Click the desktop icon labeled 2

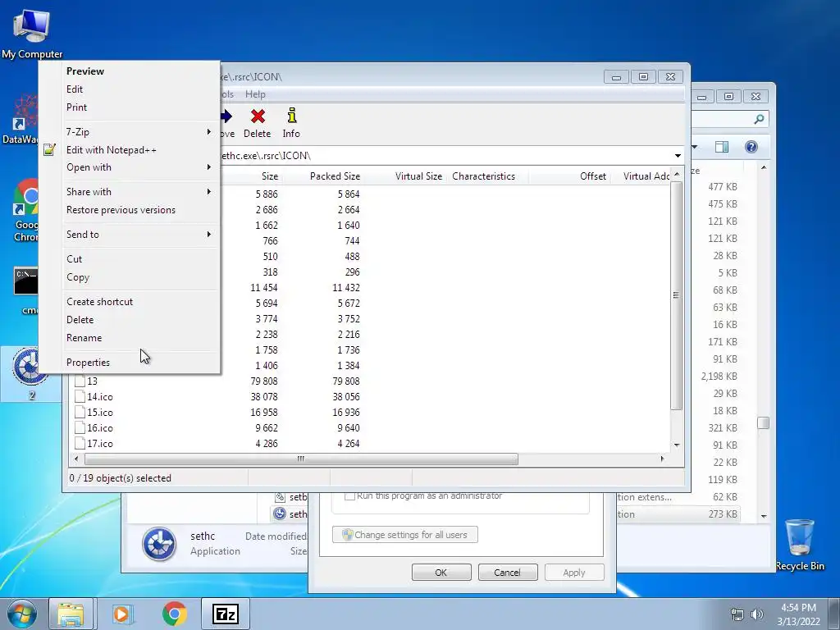(x=30, y=374)
